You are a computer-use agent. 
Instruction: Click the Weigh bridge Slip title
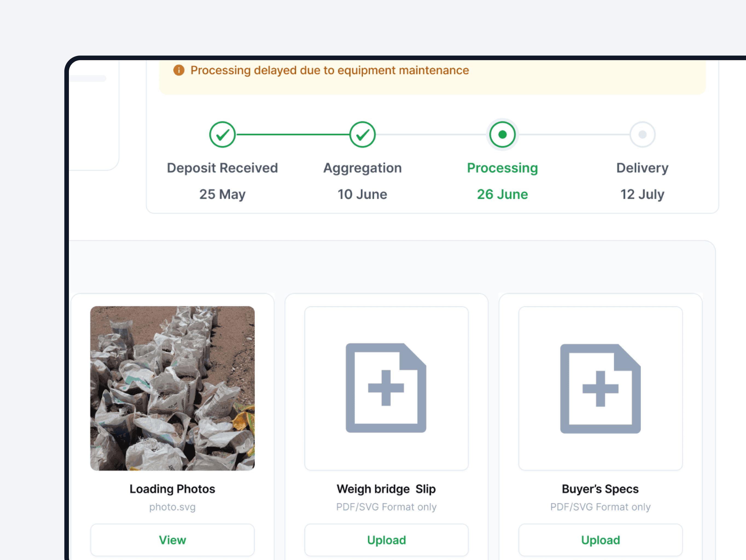pyautogui.click(x=386, y=489)
